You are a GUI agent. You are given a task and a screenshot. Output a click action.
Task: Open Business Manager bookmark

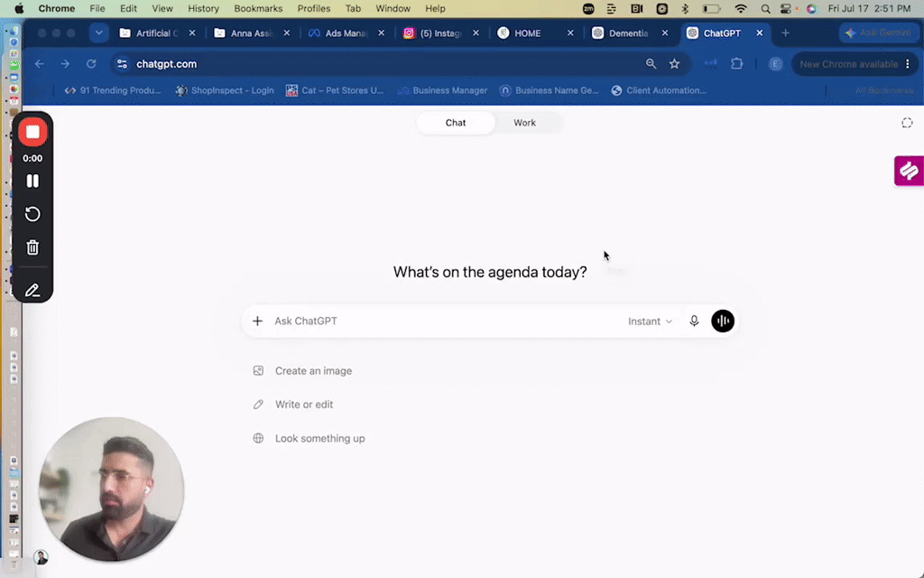pos(442,90)
